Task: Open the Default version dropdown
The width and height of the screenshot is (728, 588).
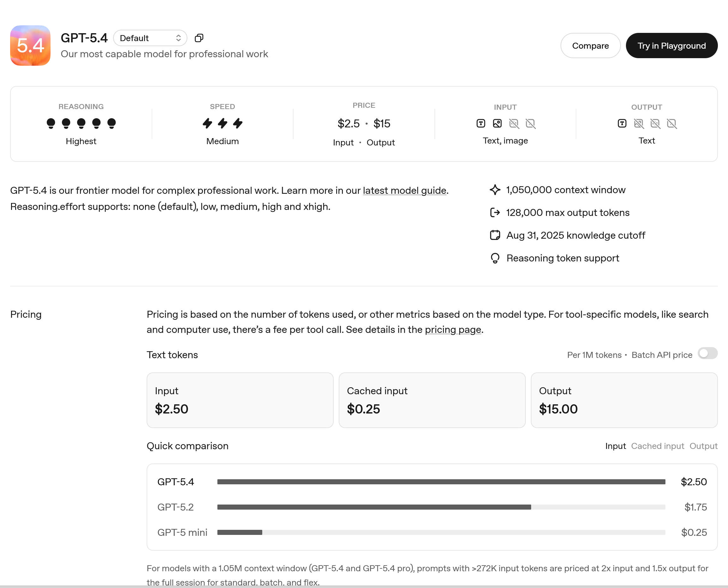Action: (x=150, y=38)
